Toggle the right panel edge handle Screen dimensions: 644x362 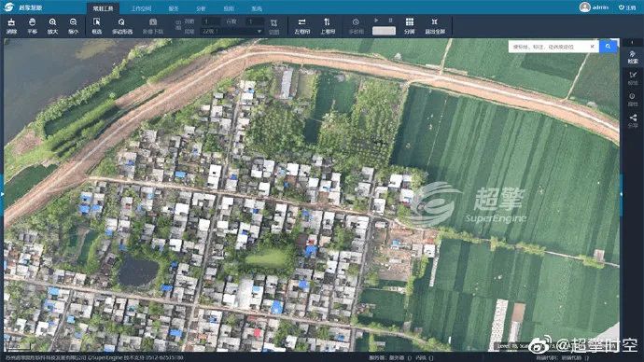(621, 194)
